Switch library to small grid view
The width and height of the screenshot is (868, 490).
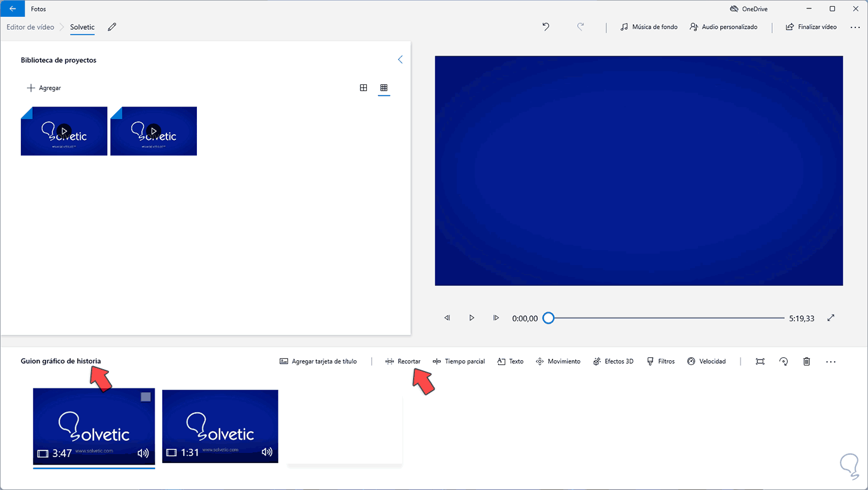click(x=384, y=88)
